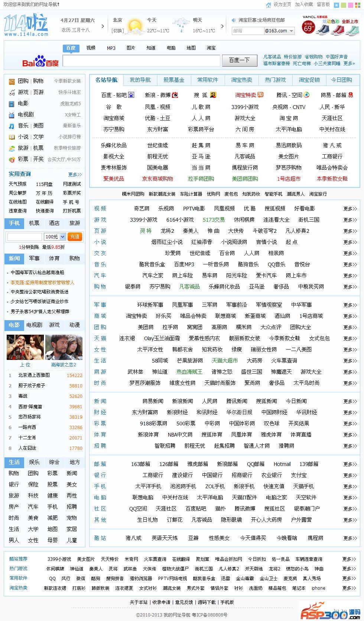Click the TV icon beside 电视剧
This screenshot has width=364, height=621.
(12, 115)
